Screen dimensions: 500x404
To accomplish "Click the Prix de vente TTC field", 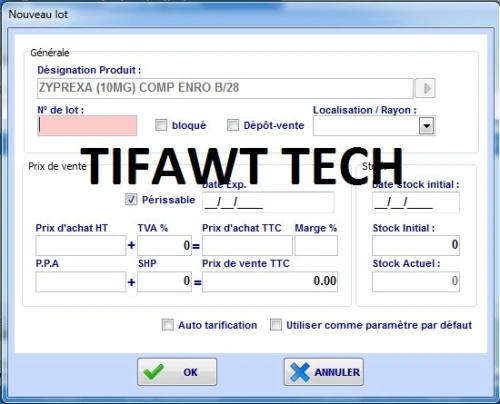I will (x=270, y=282).
